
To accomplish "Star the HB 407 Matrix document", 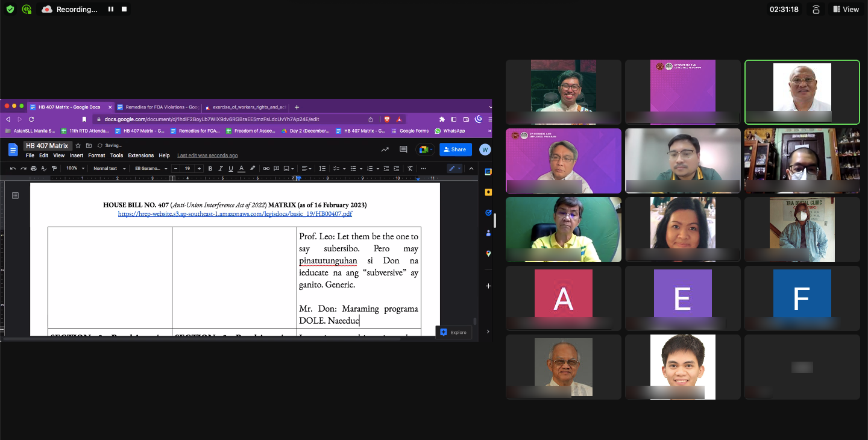I will pos(78,146).
